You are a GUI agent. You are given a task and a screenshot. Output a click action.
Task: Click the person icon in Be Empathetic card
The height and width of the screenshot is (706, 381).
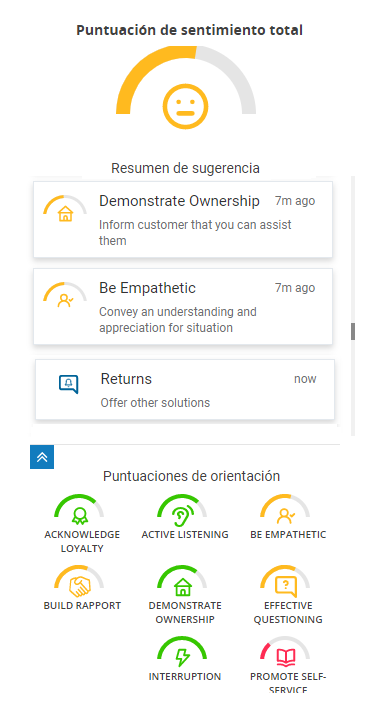pos(65,300)
